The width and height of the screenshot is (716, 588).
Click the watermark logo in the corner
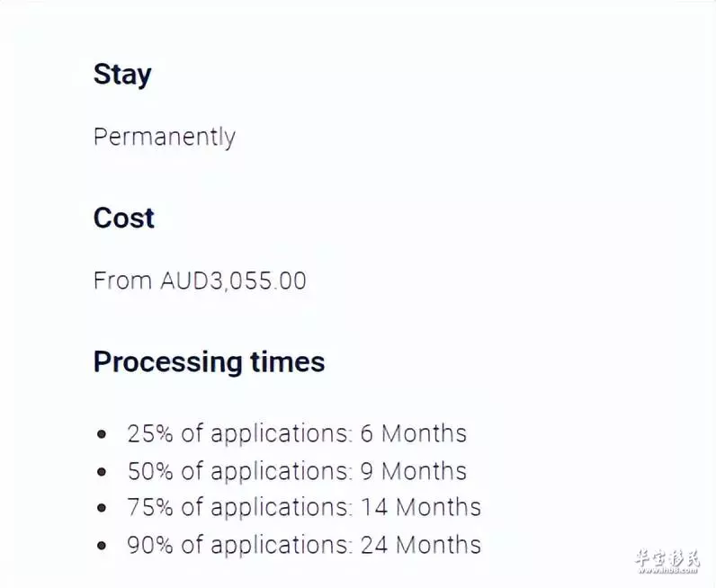click(667, 557)
